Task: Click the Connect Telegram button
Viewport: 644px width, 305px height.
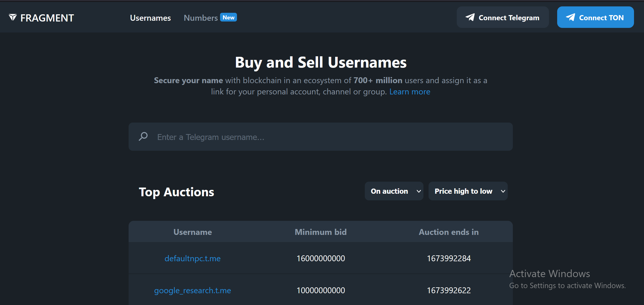Action: [503, 17]
